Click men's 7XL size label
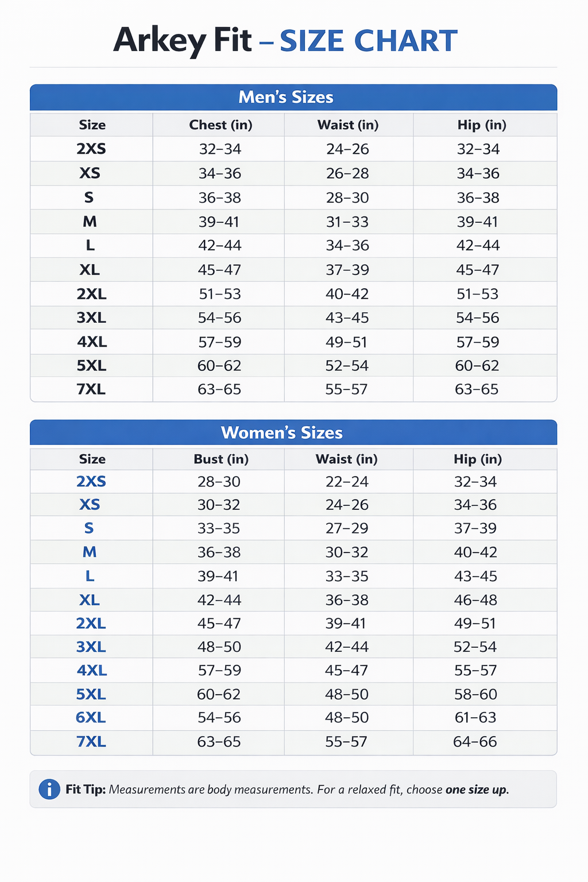 point(91,389)
